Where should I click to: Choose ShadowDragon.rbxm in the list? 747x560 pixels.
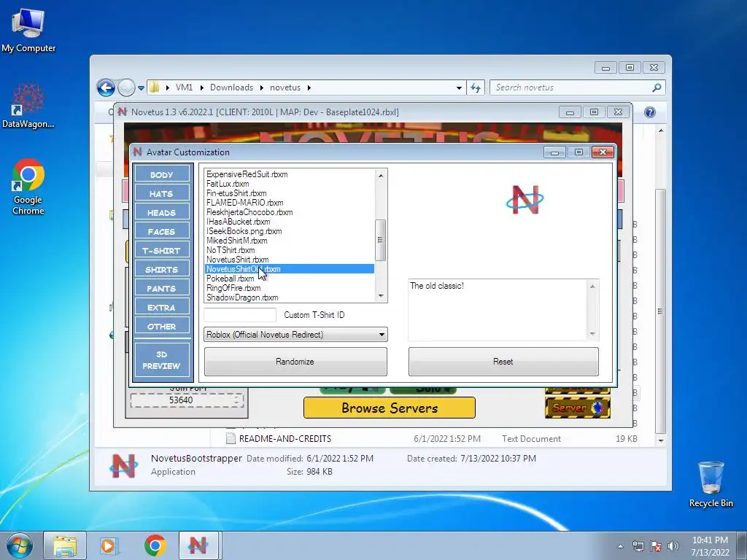tap(289, 297)
